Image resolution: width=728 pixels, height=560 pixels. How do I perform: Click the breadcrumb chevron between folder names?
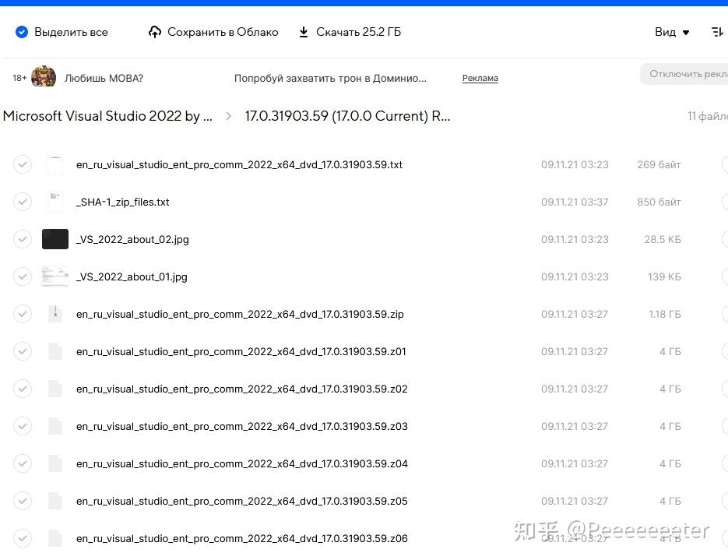pyautogui.click(x=227, y=115)
